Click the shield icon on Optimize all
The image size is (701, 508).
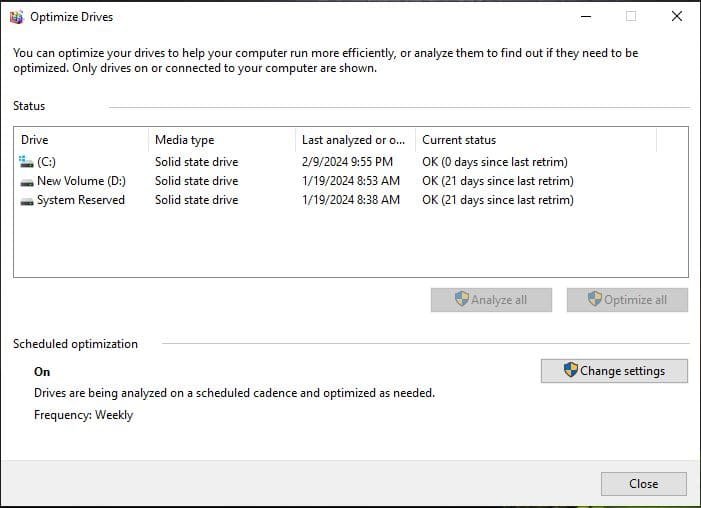point(595,299)
